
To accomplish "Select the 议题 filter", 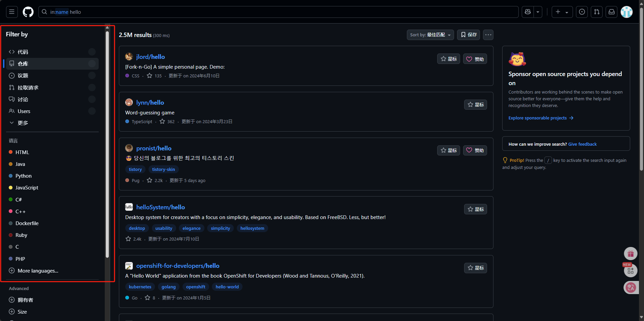I will [52, 75].
